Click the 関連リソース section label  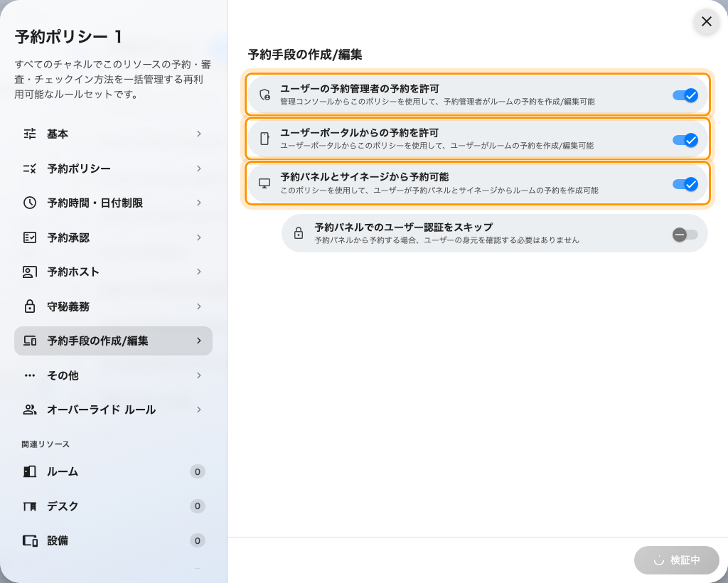click(45, 444)
